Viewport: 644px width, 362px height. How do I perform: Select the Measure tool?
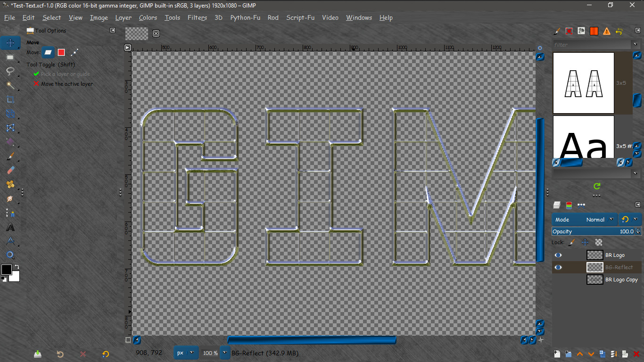[x=10, y=241]
